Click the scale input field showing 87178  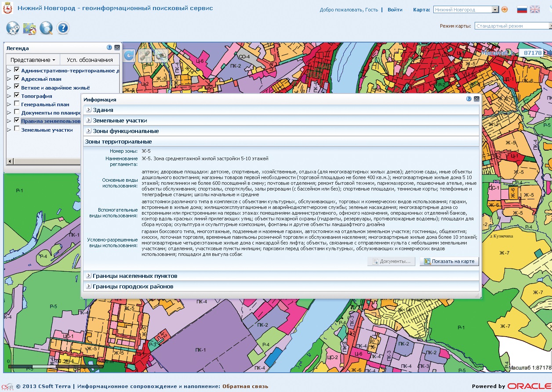[531, 53]
